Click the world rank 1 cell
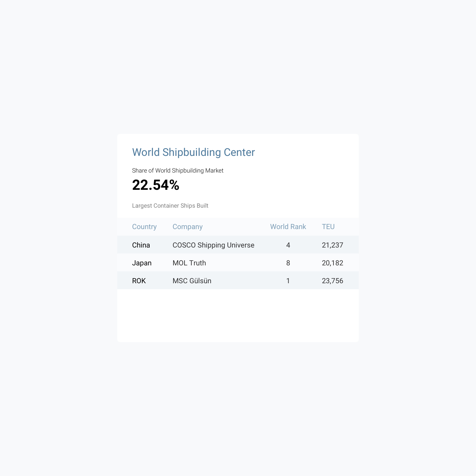Image resolution: width=476 pixels, height=476 pixels. 288,281
